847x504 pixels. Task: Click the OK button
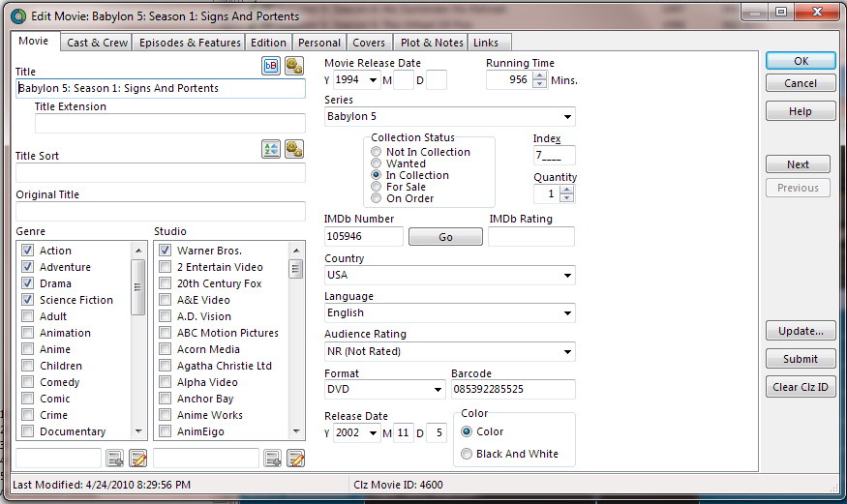coord(801,61)
